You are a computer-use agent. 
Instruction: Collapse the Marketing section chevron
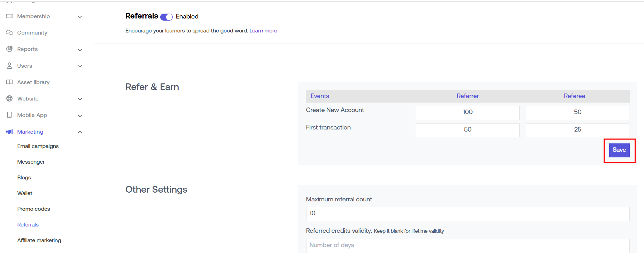click(x=80, y=132)
